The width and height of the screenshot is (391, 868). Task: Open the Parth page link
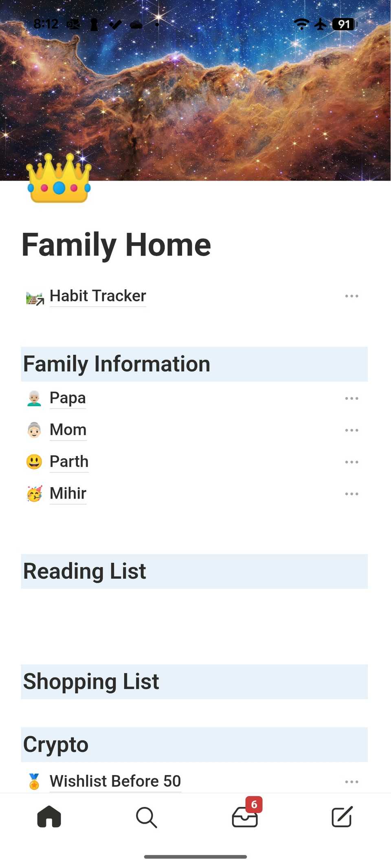point(69,461)
